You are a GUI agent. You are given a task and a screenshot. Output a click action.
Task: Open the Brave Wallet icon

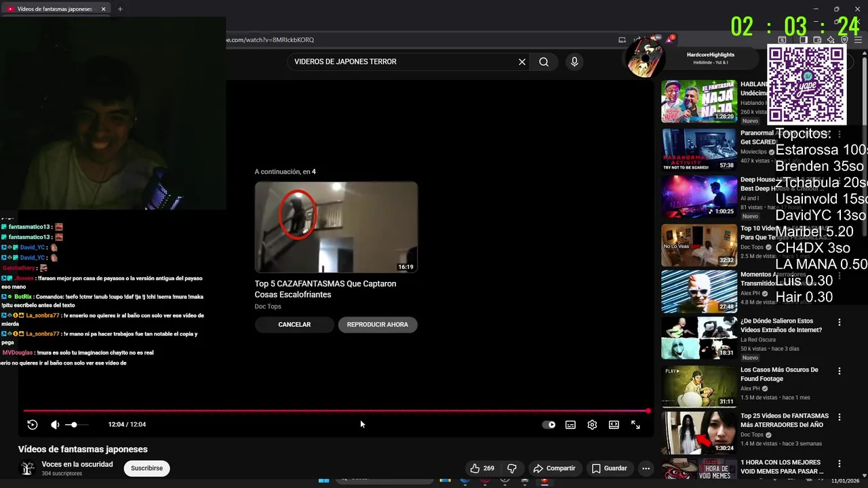[x=817, y=40]
